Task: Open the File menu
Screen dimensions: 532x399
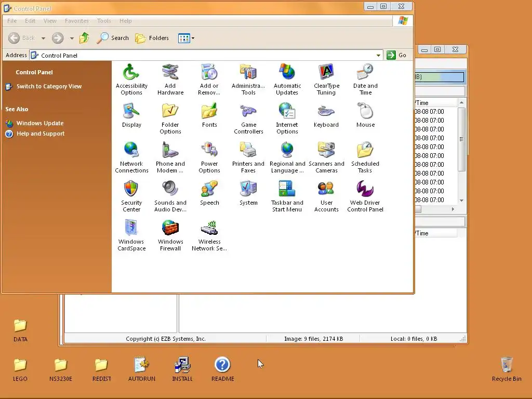Action: (x=12, y=21)
